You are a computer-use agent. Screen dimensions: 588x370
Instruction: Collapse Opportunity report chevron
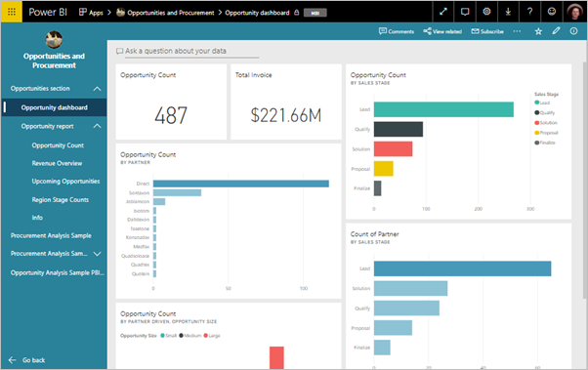97,126
